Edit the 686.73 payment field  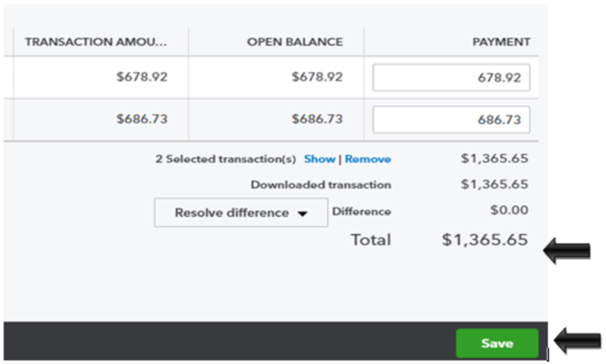coord(451,120)
